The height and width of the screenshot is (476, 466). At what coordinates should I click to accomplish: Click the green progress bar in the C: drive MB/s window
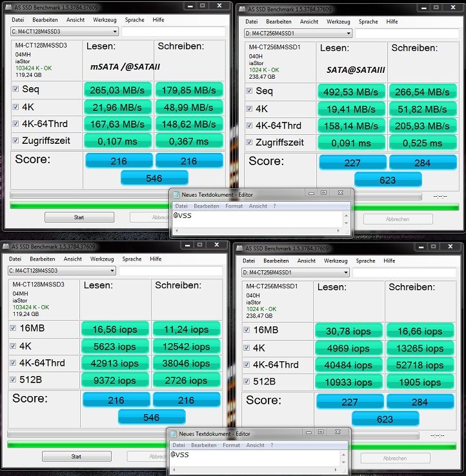(x=90, y=206)
